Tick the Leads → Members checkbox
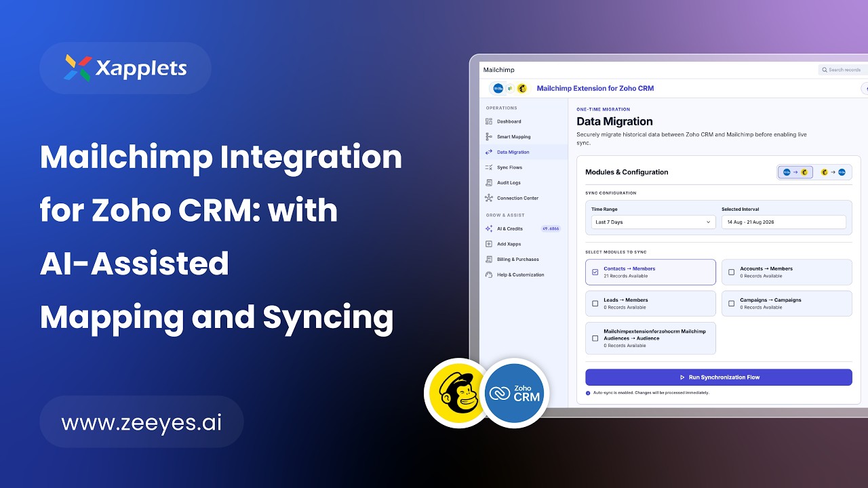The height and width of the screenshot is (488, 868). [595, 304]
